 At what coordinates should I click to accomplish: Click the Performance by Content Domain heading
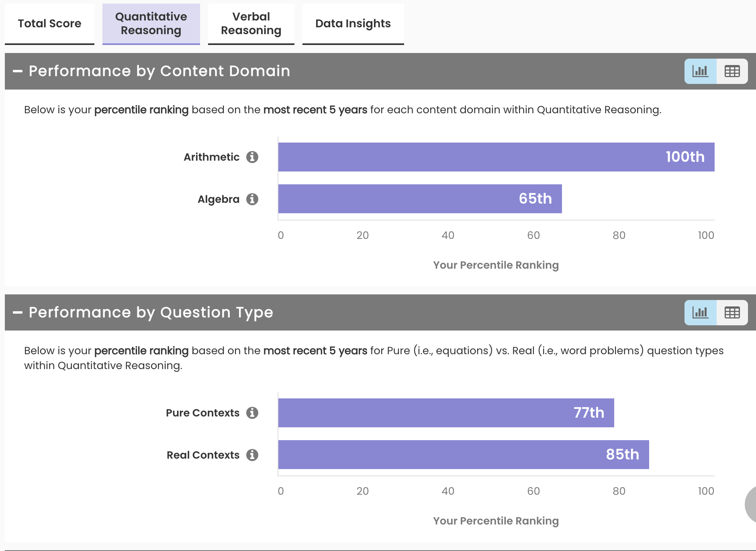[159, 71]
